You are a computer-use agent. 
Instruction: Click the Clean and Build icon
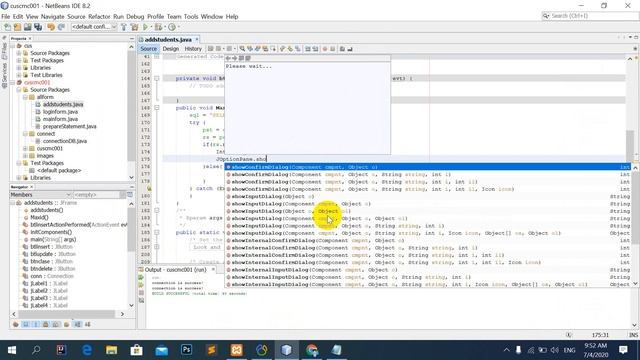coord(134,27)
